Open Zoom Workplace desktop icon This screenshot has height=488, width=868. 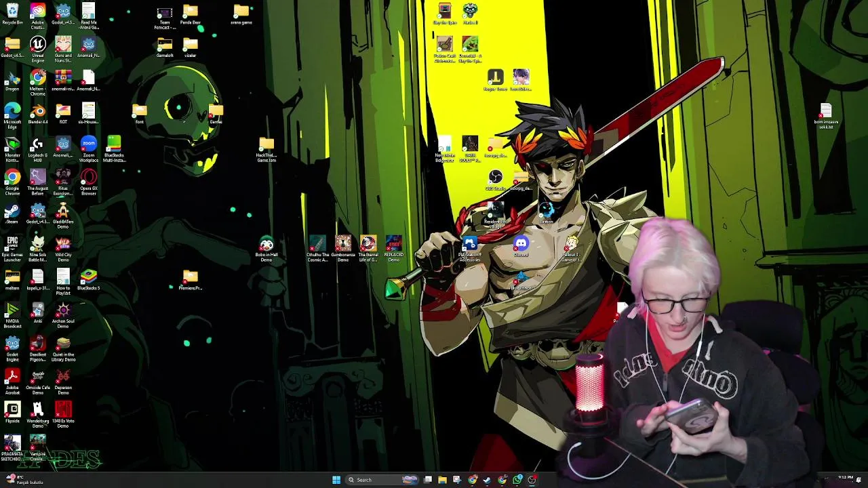pos(89,149)
